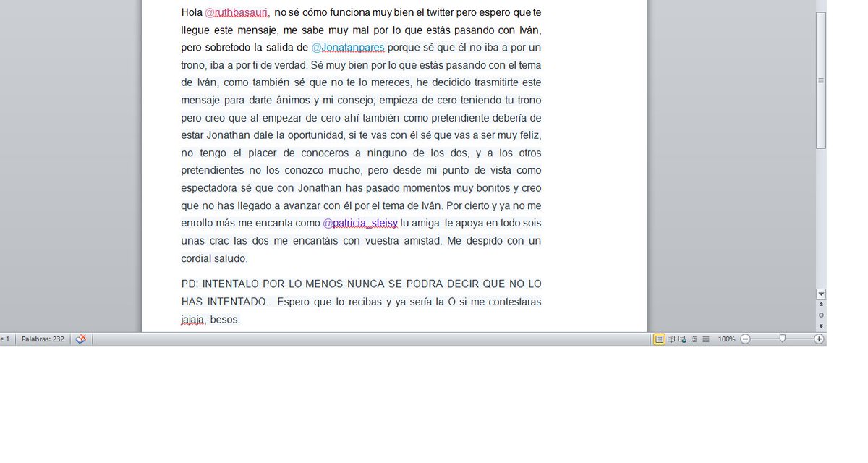Zoom out with the minus button

pyautogui.click(x=746, y=339)
